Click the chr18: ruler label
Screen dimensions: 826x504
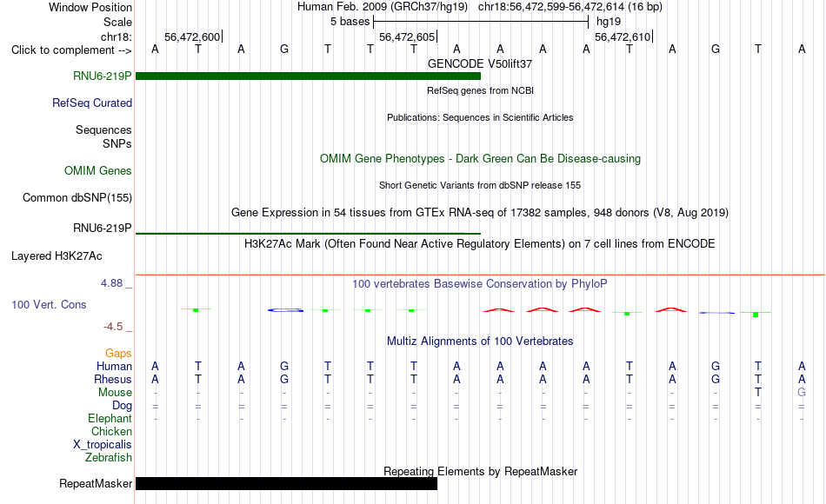click(x=117, y=36)
